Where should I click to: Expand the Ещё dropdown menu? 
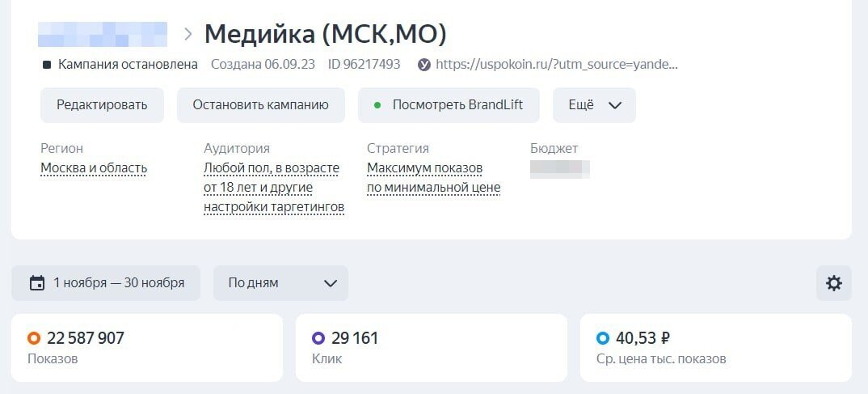tap(594, 105)
